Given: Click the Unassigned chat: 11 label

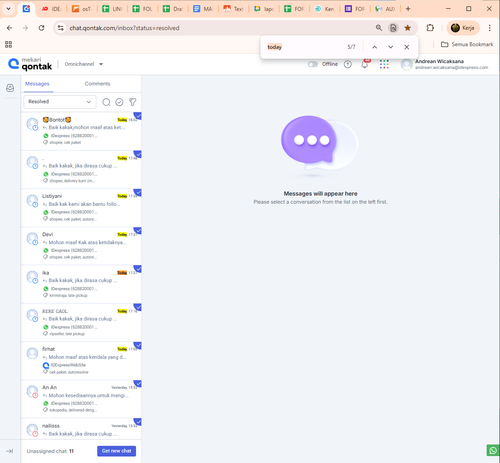Looking at the screenshot, I should tap(50, 451).
